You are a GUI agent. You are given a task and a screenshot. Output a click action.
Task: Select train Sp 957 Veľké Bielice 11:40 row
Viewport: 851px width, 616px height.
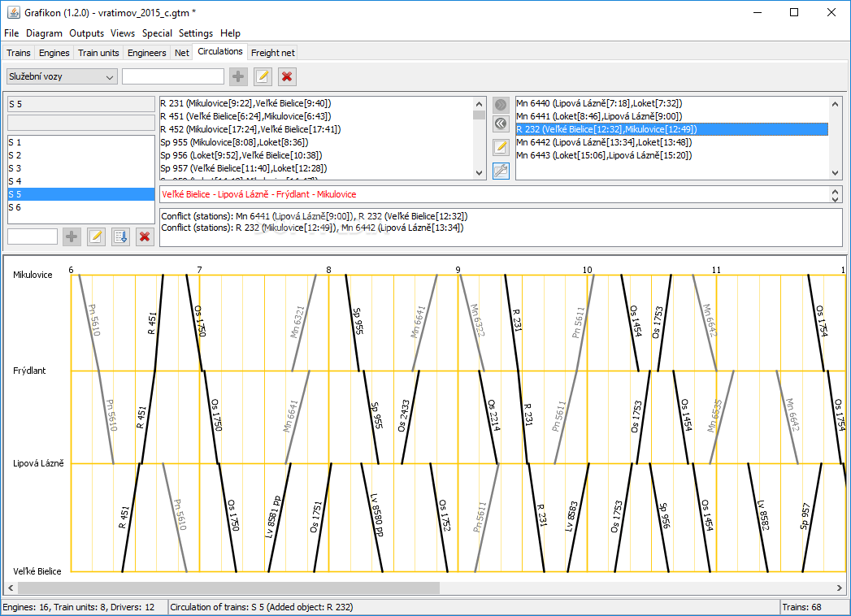pyautogui.click(x=316, y=168)
